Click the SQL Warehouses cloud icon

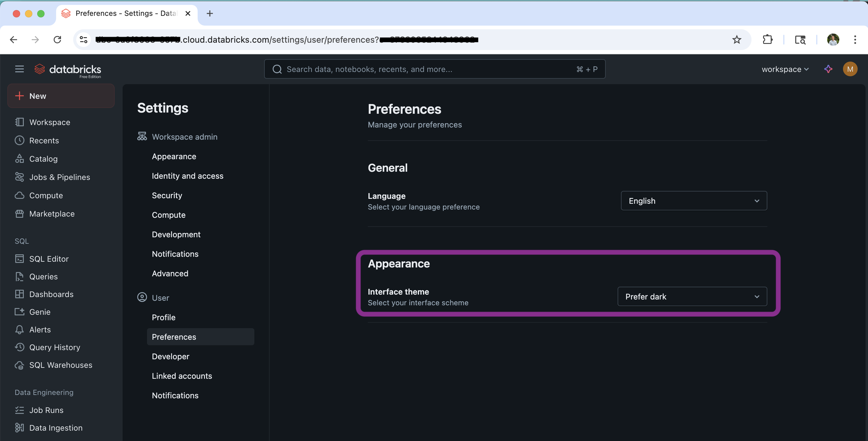20,365
